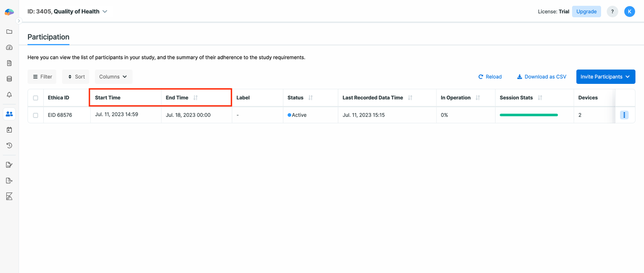Click the database icon in sidebar
Image resolution: width=644 pixels, height=273 pixels.
tap(9, 79)
